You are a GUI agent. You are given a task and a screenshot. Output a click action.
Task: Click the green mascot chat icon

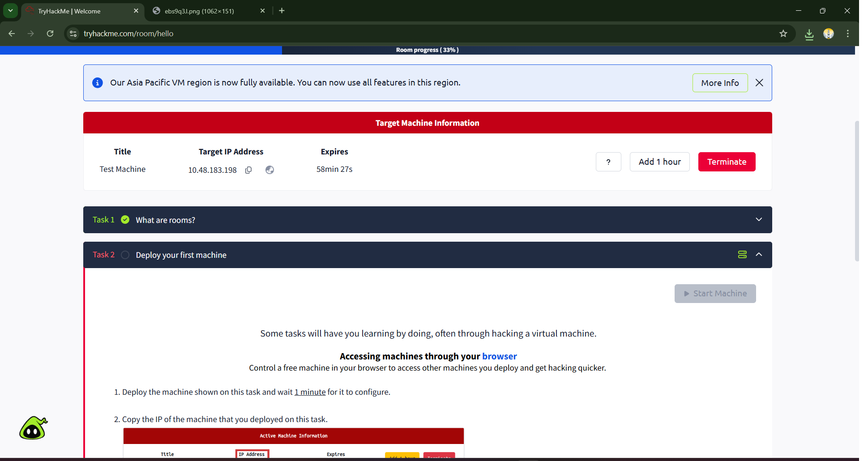(33, 428)
